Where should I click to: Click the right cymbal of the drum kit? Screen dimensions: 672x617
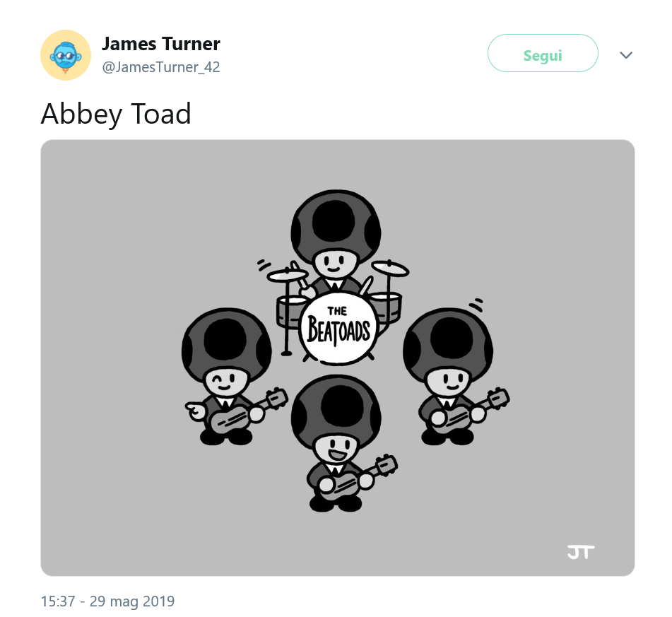(x=390, y=268)
